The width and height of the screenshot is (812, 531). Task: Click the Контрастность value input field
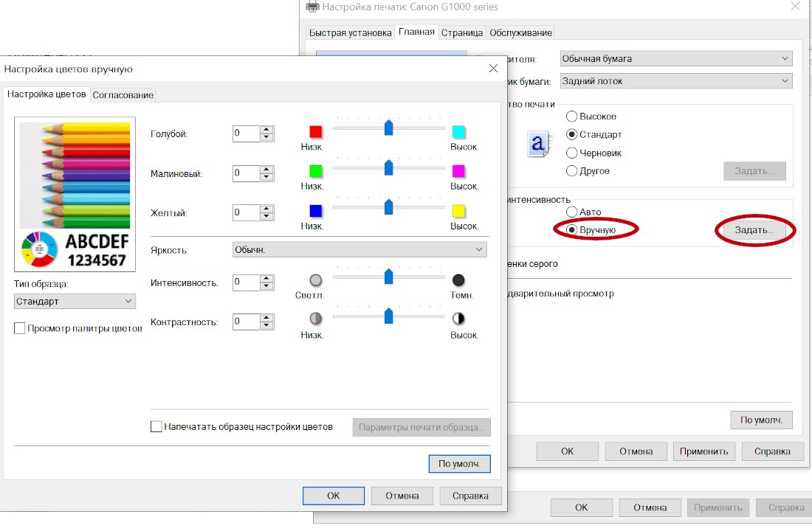(247, 322)
